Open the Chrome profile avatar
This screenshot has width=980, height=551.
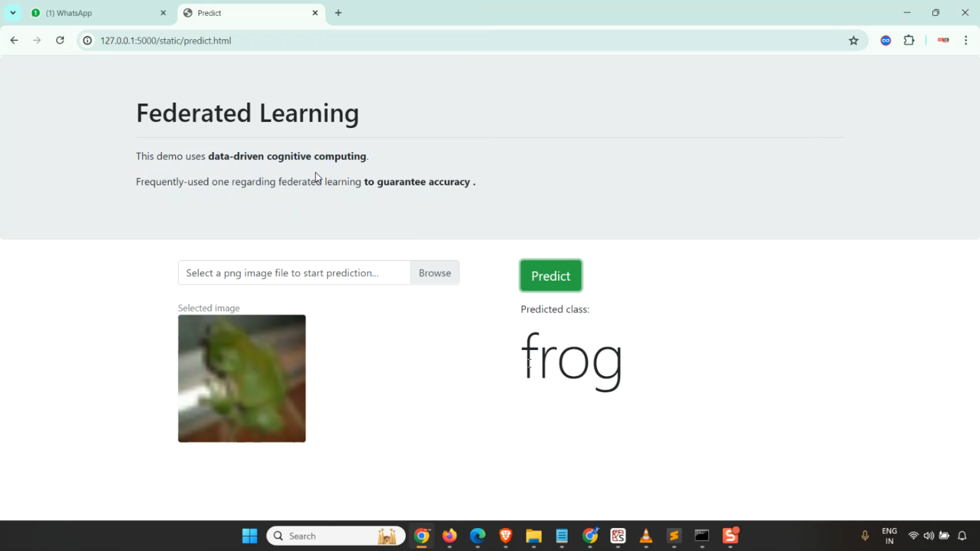click(943, 40)
